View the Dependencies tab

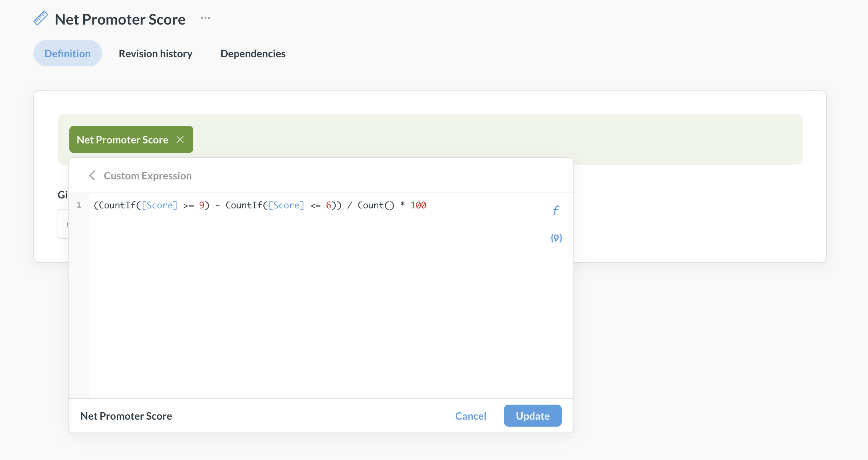click(253, 54)
